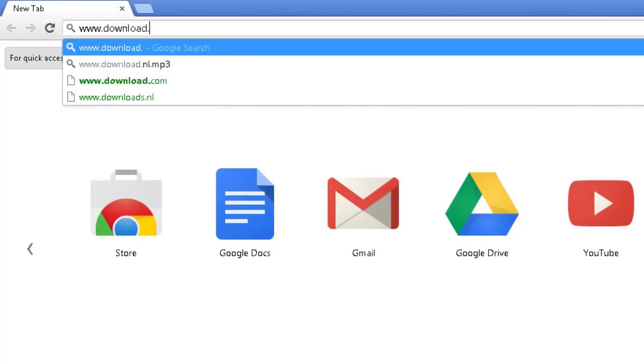Click the browser back arrow
The height and width of the screenshot is (362, 644).
(12, 28)
